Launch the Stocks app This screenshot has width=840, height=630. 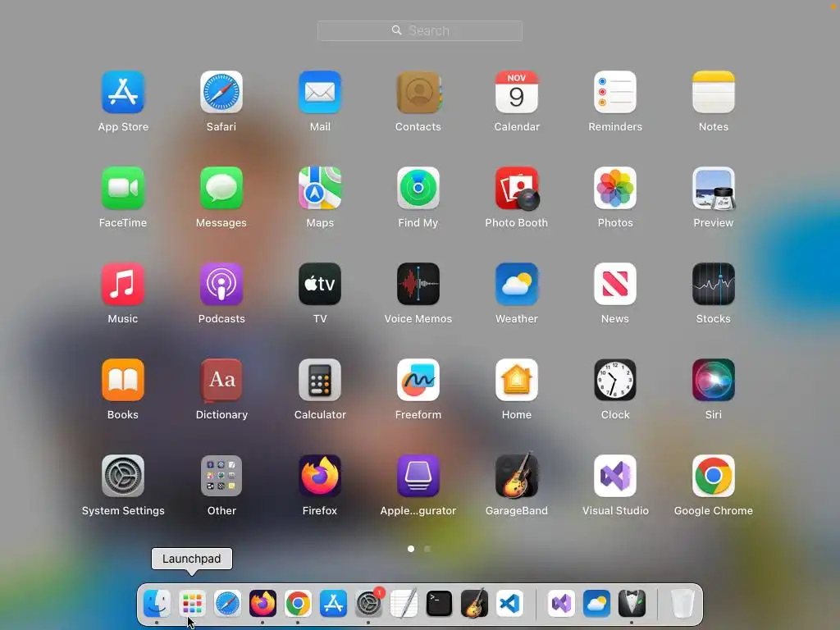[714, 284]
